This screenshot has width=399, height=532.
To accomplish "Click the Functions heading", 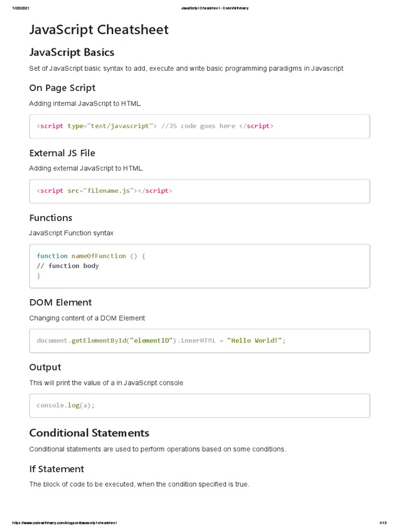I will tap(51, 218).
